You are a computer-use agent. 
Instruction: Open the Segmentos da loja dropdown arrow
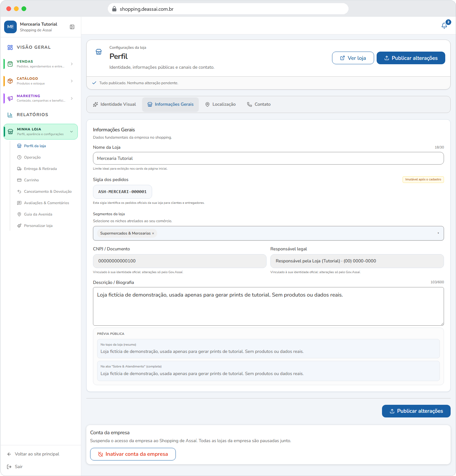[438, 233]
